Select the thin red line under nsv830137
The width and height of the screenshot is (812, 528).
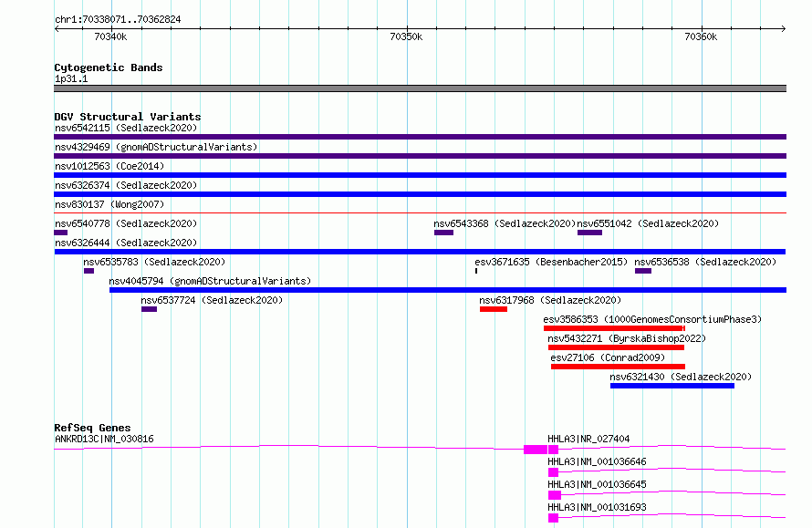[420, 212]
